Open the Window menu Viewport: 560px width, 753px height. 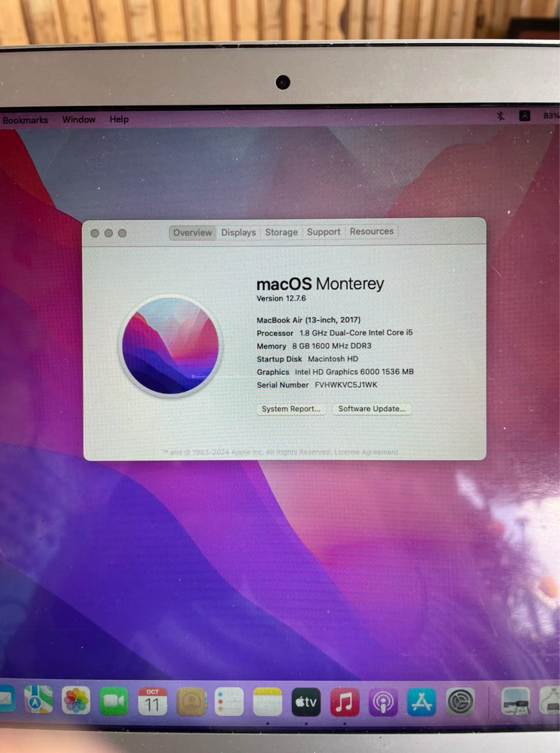tap(79, 120)
